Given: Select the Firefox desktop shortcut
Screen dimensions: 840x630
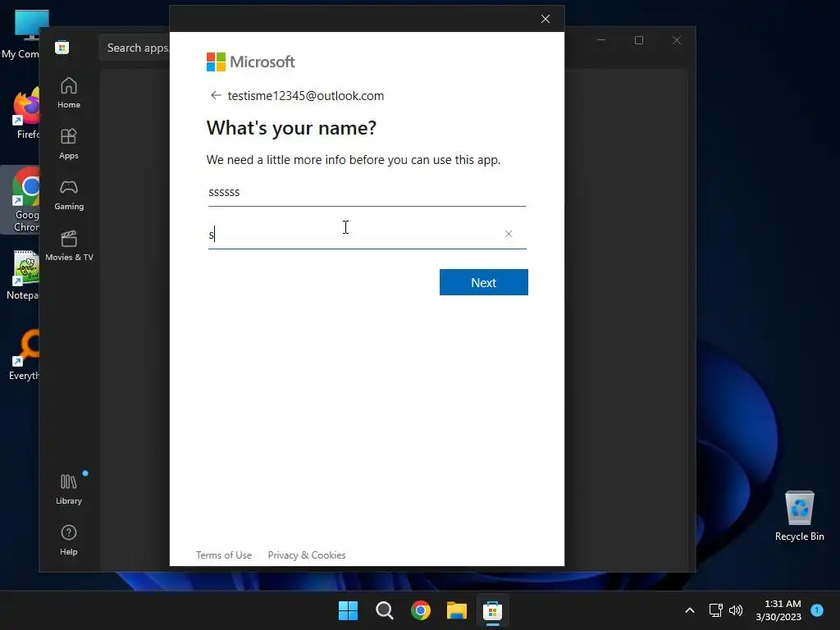Looking at the screenshot, I should (x=27, y=113).
